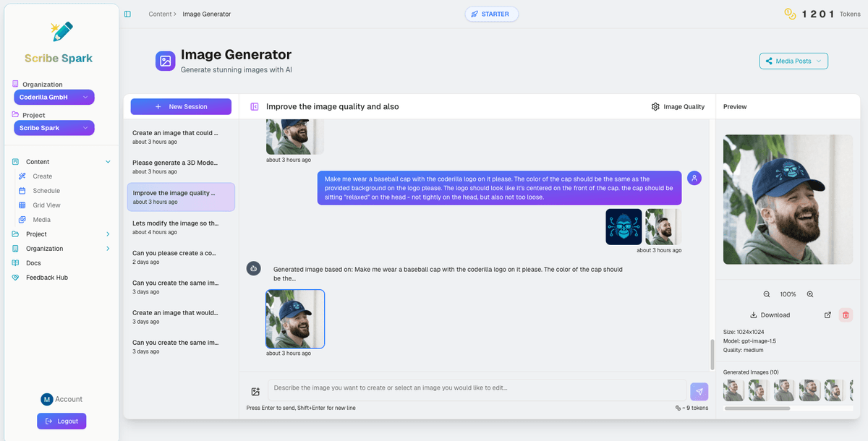
Task: Select the Create icon under Content
Action: click(x=23, y=176)
